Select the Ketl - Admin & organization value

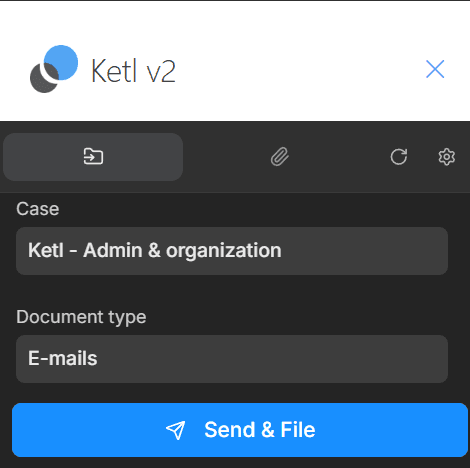(x=155, y=251)
